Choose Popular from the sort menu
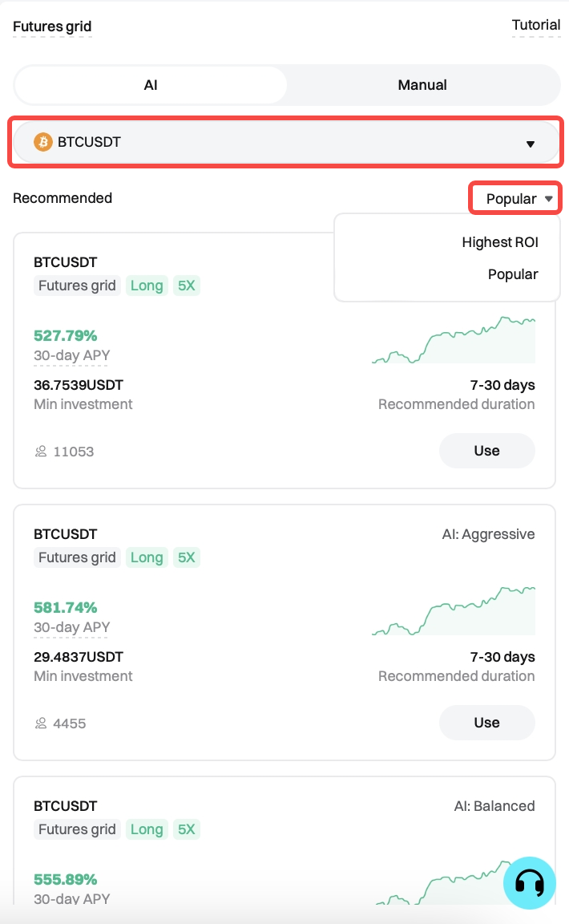 coord(512,274)
